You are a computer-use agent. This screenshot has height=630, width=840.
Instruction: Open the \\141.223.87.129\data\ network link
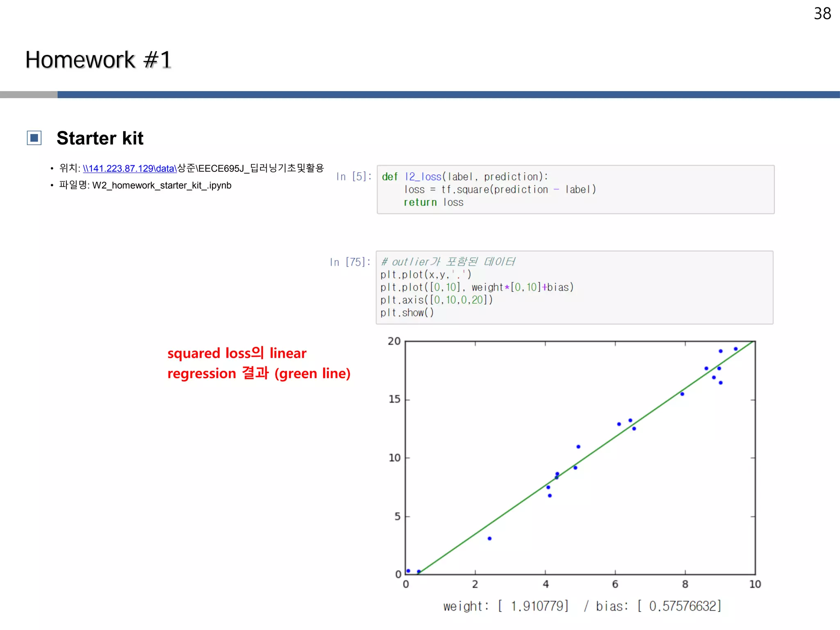tap(130, 169)
